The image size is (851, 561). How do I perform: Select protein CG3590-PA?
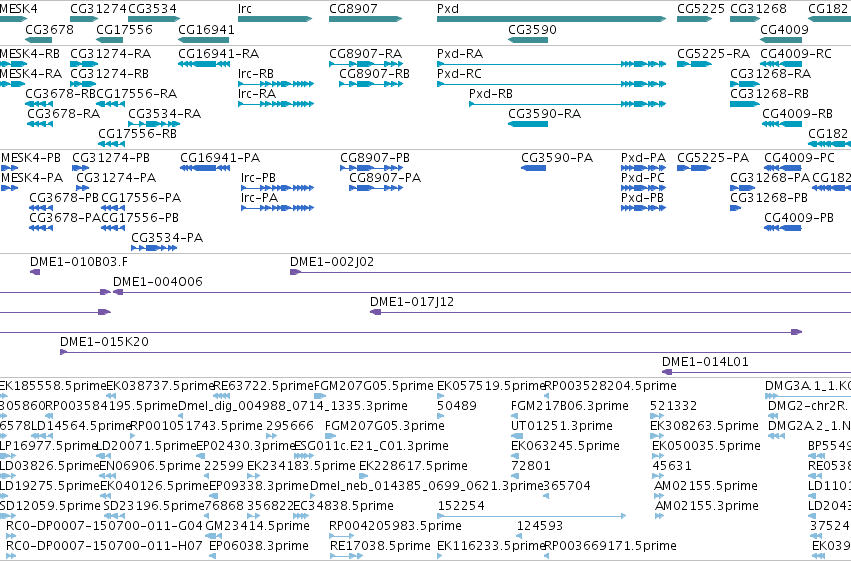(x=557, y=158)
